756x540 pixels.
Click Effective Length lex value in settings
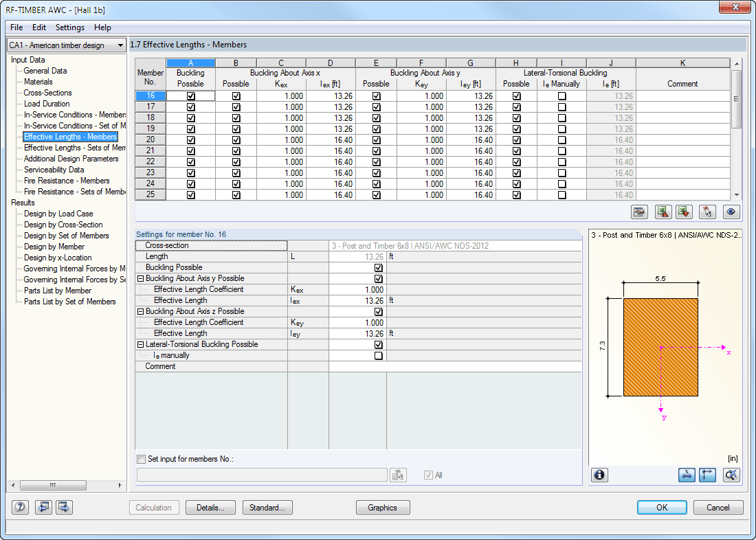click(358, 300)
